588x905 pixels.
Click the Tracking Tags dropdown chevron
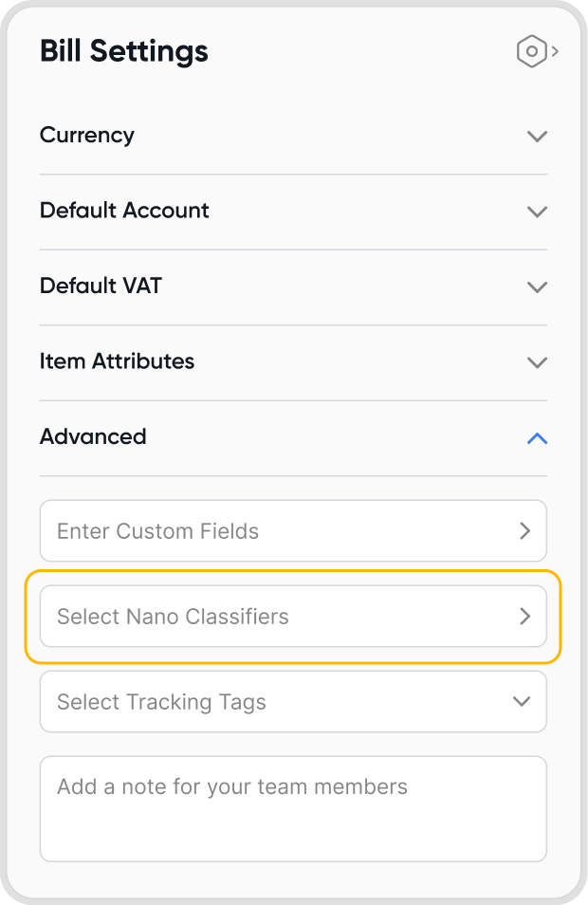click(522, 702)
